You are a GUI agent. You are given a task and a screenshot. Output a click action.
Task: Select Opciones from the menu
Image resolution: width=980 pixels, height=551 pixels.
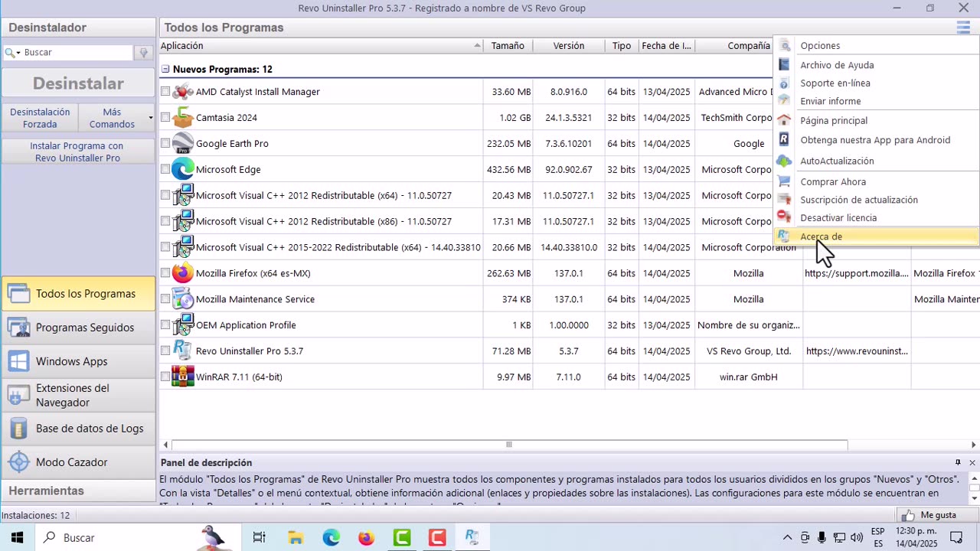tap(877, 46)
